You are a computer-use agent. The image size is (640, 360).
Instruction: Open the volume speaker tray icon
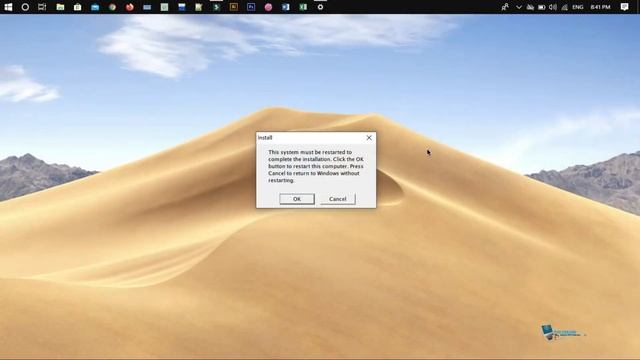click(x=553, y=7)
